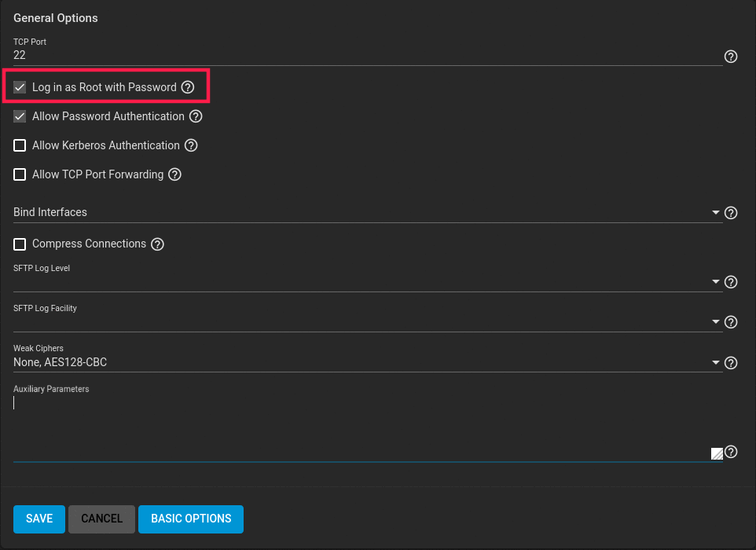Uncheck Allow Password Authentication
756x550 pixels.
pyautogui.click(x=20, y=116)
